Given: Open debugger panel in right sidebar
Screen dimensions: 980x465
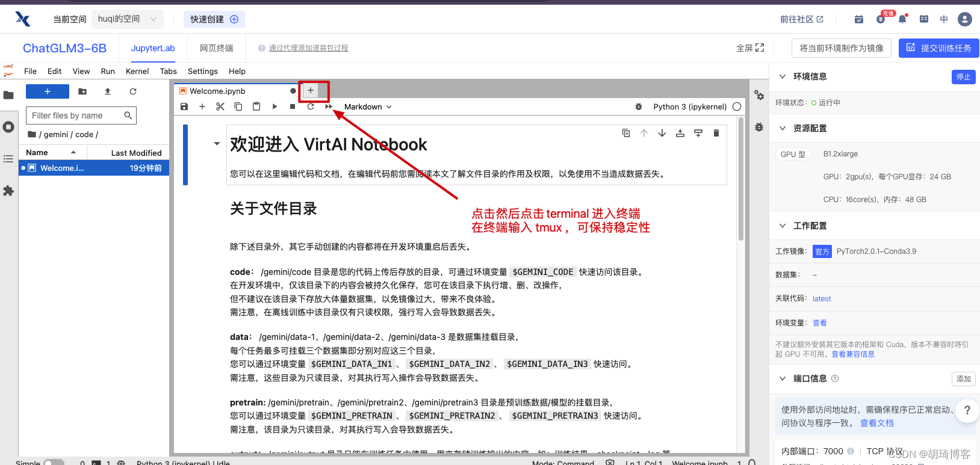Looking at the screenshot, I should click(759, 127).
